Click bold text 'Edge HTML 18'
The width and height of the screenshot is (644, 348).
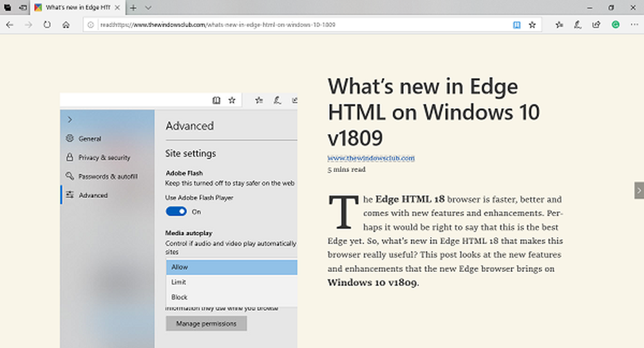[x=410, y=199]
